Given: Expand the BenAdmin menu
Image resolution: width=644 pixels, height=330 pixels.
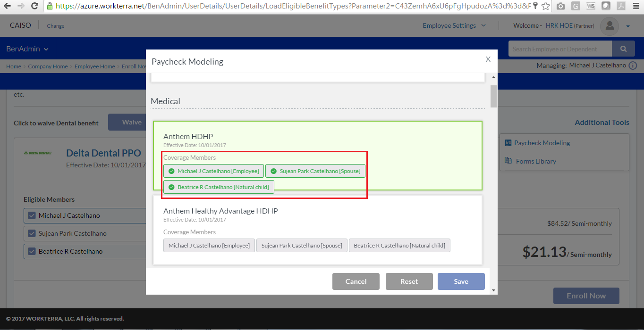Looking at the screenshot, I should point(27,49).
